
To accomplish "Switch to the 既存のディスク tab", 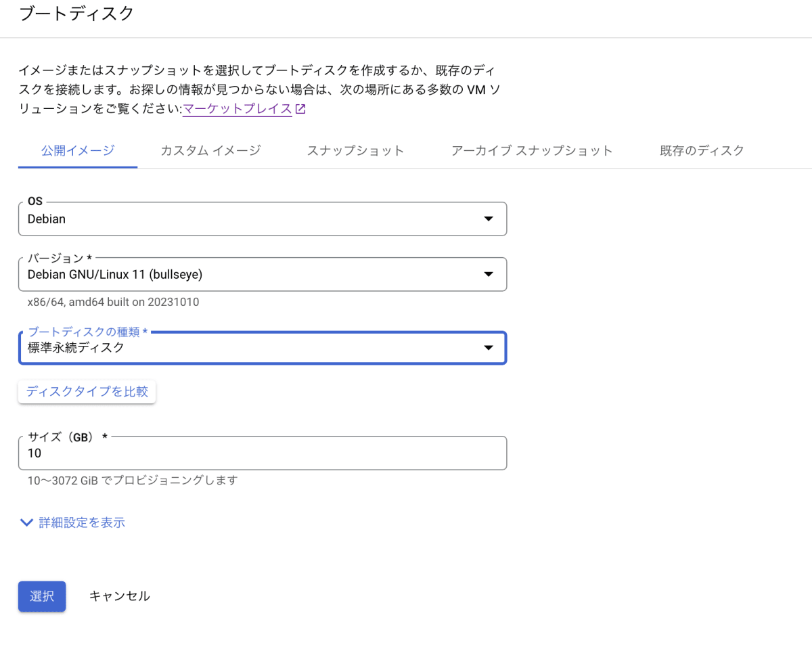I will pyautogui.click(x=702, y=150).
